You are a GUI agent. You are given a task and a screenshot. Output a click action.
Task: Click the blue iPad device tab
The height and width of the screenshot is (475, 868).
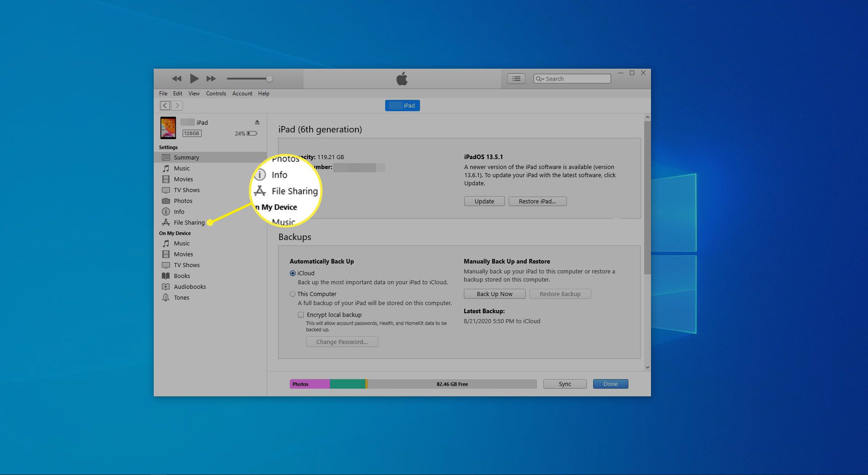coord(402,105)
